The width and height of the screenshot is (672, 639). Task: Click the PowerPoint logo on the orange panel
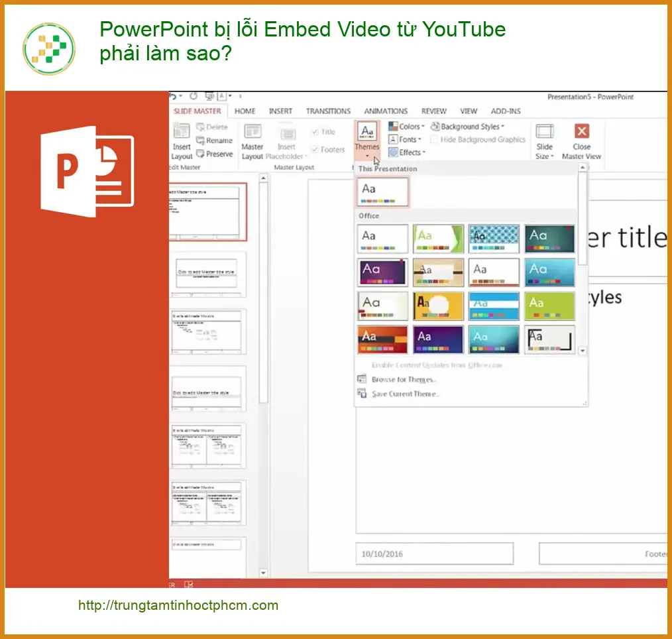tap(87, 172)
